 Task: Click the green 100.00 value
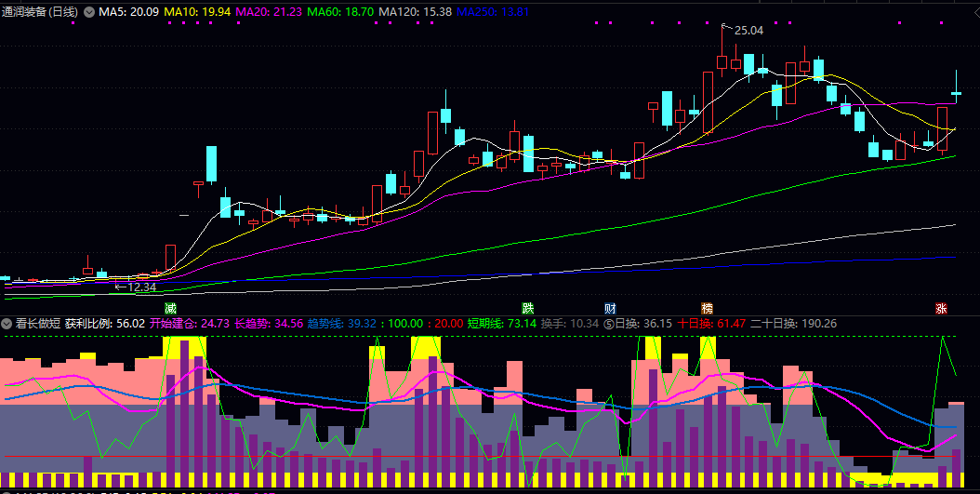pyautogui.click(x=405, y=324)
